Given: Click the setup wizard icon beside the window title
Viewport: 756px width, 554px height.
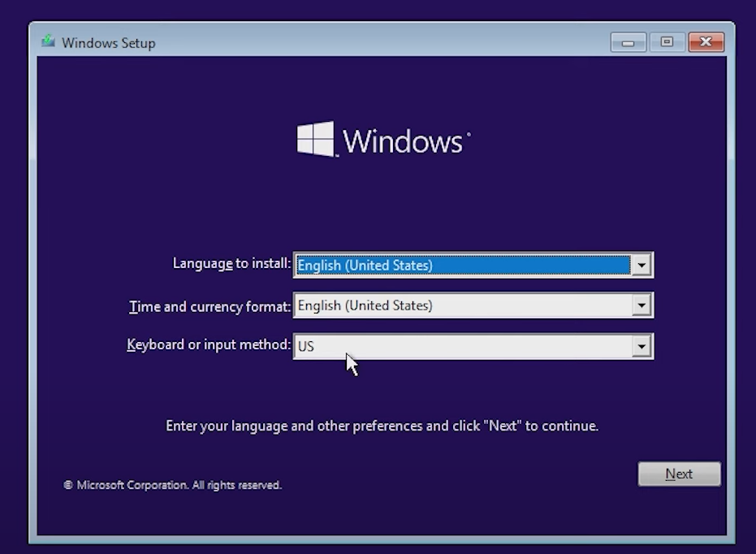Looking at the screenshot, I should pyautogui.click(x=49, y=42).
